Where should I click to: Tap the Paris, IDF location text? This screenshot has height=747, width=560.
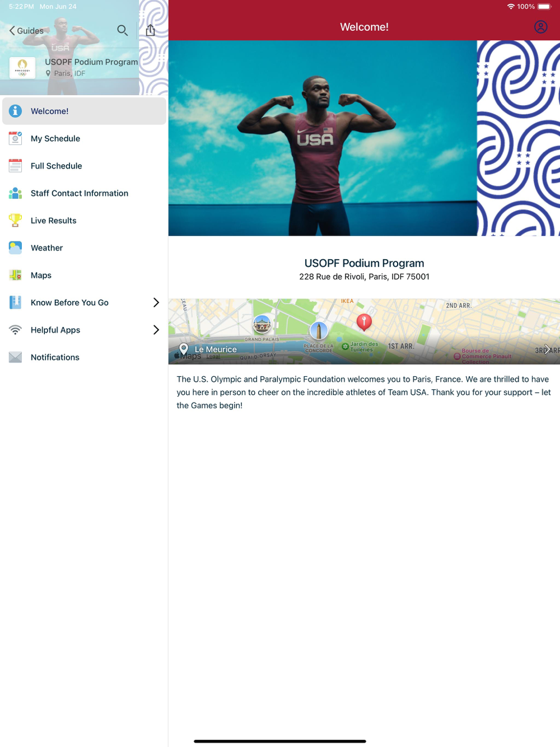[x=69, y=73]
